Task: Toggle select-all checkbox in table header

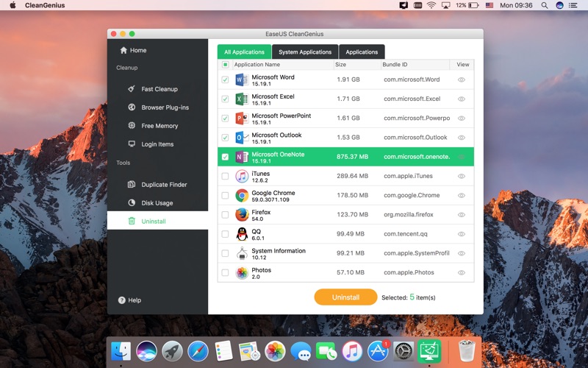Action: [225, 65]
